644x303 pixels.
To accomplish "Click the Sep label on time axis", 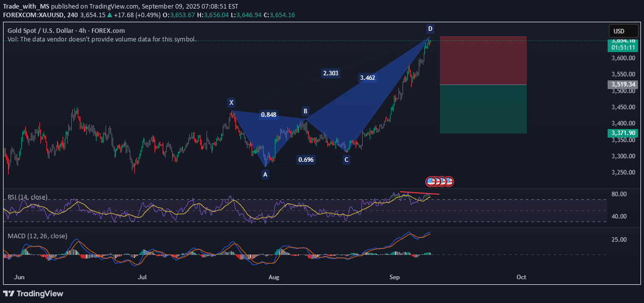I will tap(394, 277).
